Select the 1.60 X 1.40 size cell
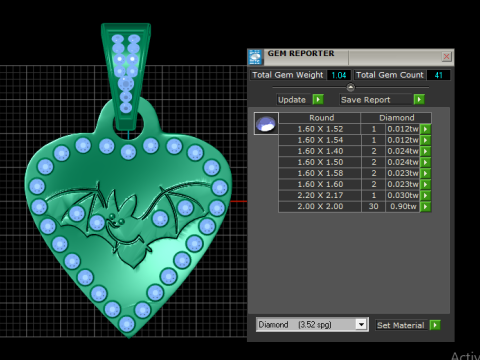This screenshot has height=360, width=480. pyautogui.click(x=320, y=151)
